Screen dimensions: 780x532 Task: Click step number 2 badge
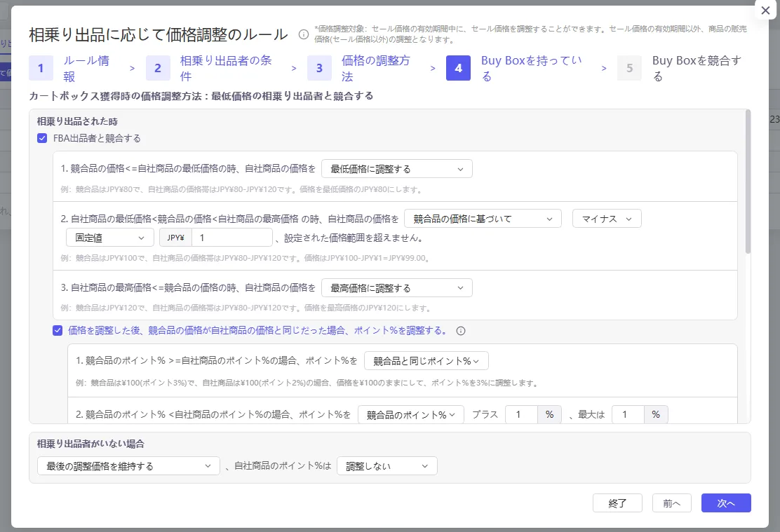click(158, 68)
